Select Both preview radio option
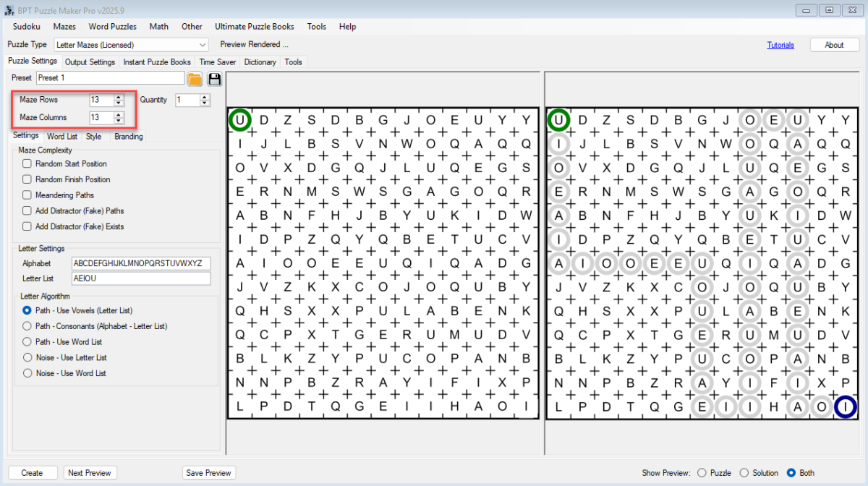The width and height of the screenshot is (868, 486). click(x=791, y=473)
